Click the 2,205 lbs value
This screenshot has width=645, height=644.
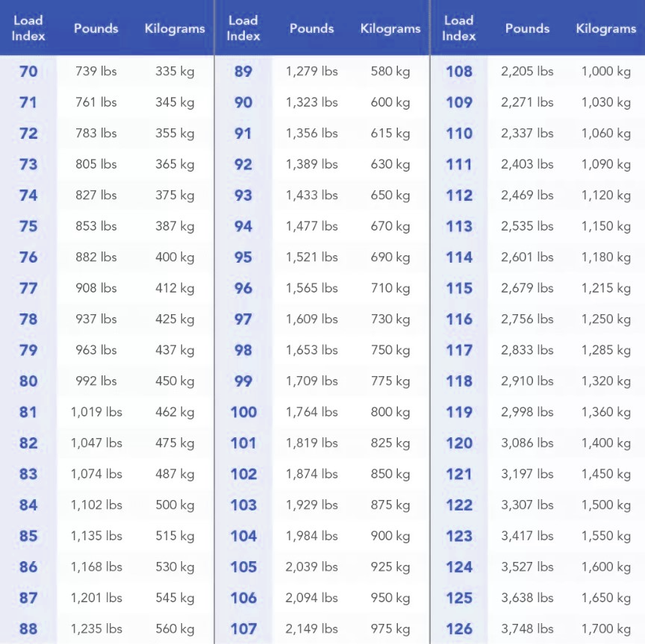[x=527, y=71]
